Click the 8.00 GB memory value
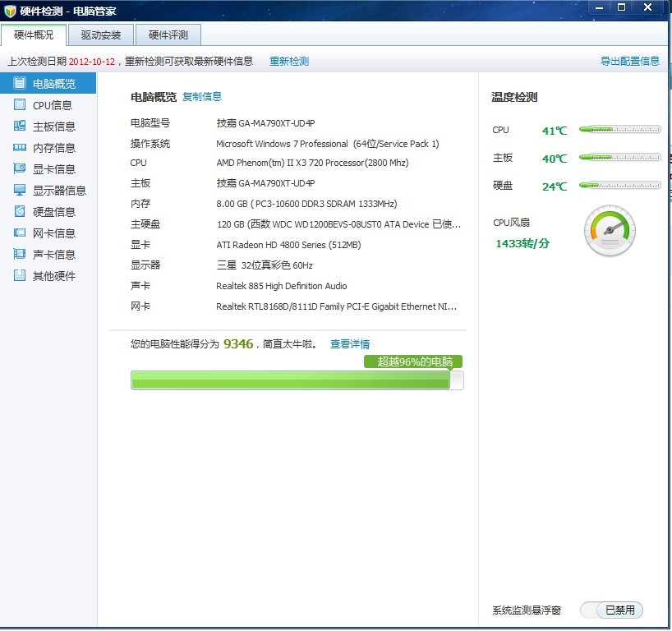The image size is (672, 631). [306, 204]
